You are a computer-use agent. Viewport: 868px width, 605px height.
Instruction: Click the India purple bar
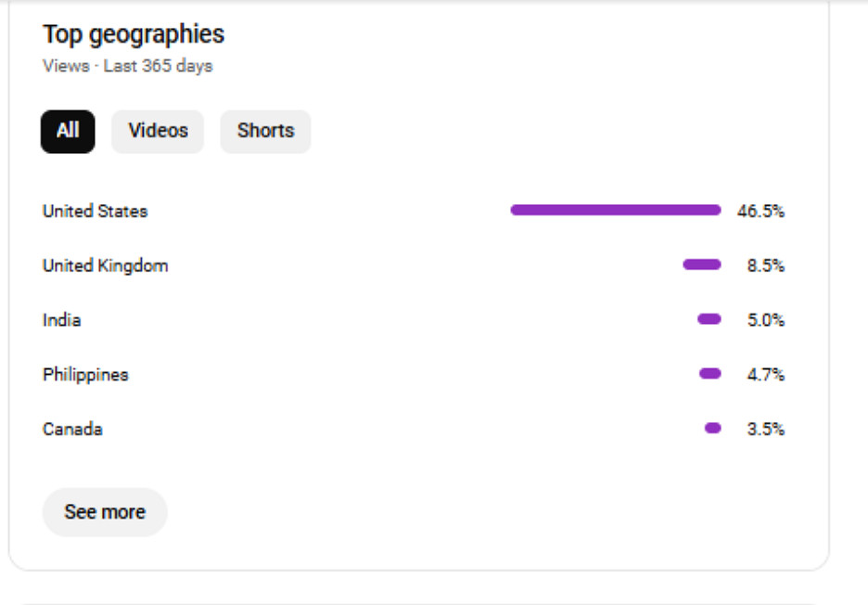click(x=709, y=319)
